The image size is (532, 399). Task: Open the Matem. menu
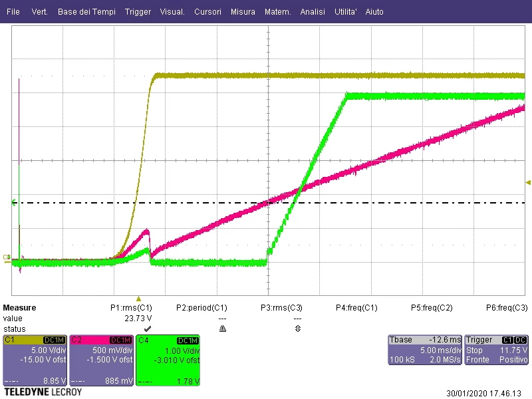point(278,11)
